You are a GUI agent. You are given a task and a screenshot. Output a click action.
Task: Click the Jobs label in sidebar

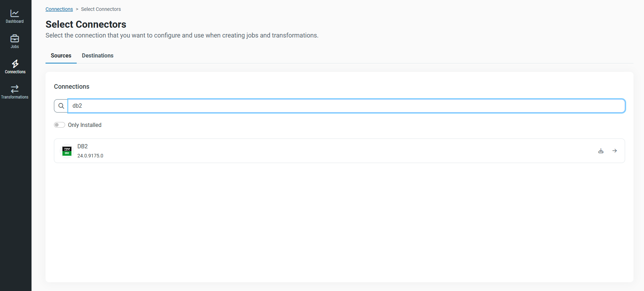click(15, 47)
